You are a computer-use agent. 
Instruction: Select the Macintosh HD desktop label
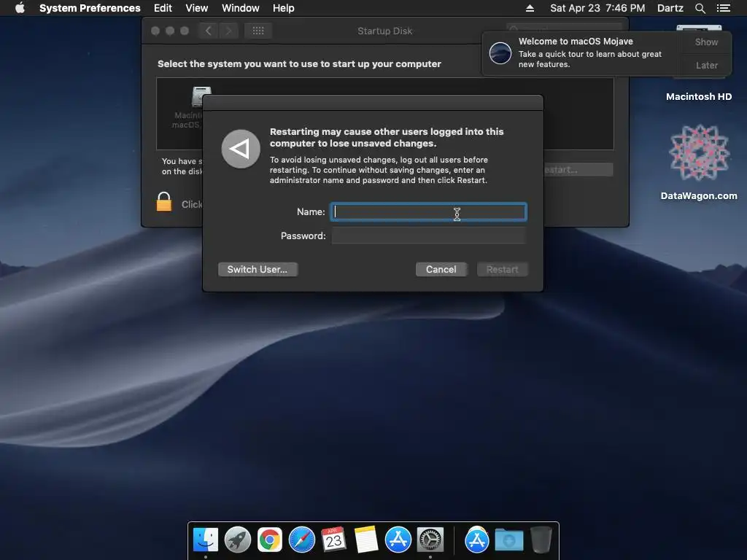tap(699, 97)
